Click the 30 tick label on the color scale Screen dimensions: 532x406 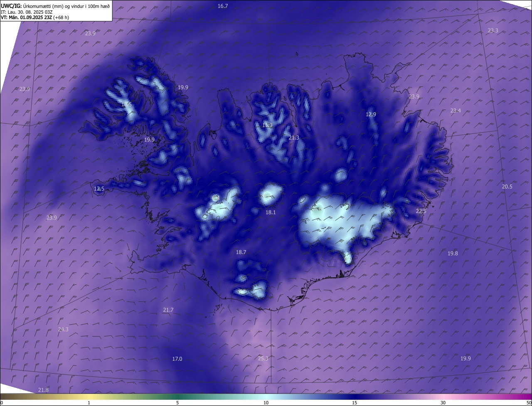(x=443, y=403)
